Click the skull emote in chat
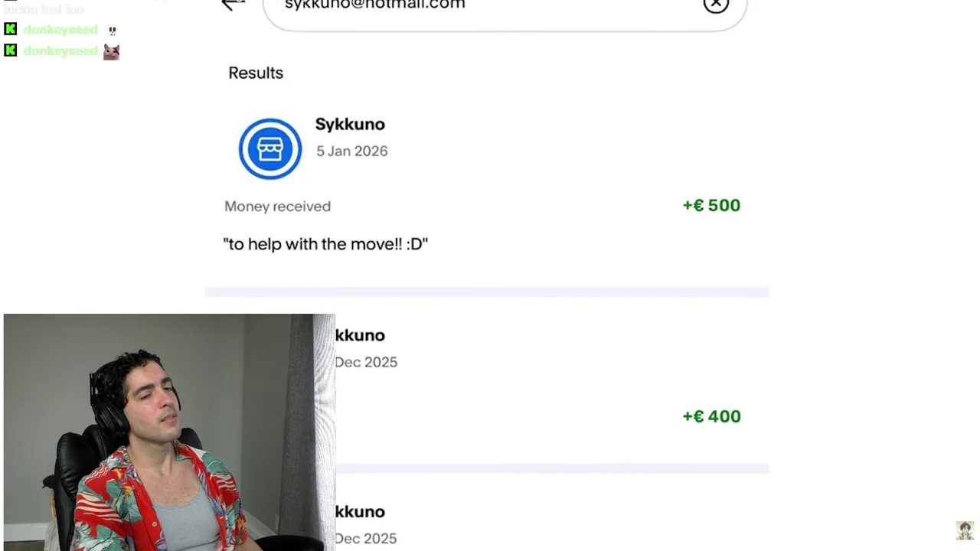The width and height of the screenshot is (980, 551). [x=112, y=31]
